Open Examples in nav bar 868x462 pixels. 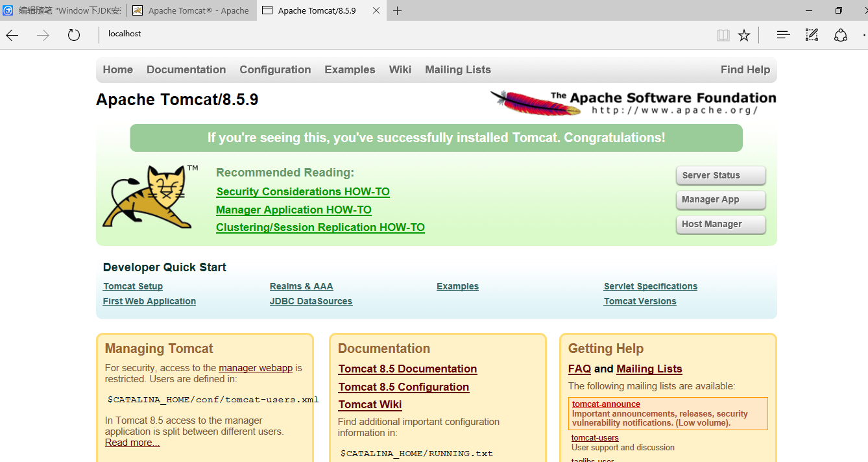[350, 69]
